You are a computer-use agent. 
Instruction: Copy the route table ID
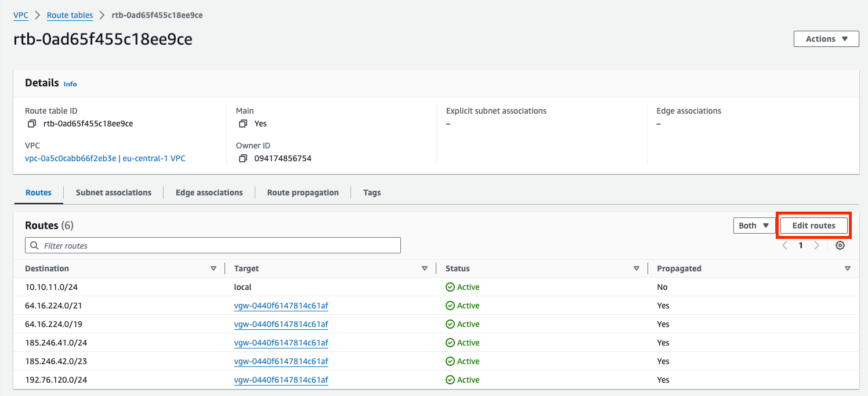coord(32,123)
